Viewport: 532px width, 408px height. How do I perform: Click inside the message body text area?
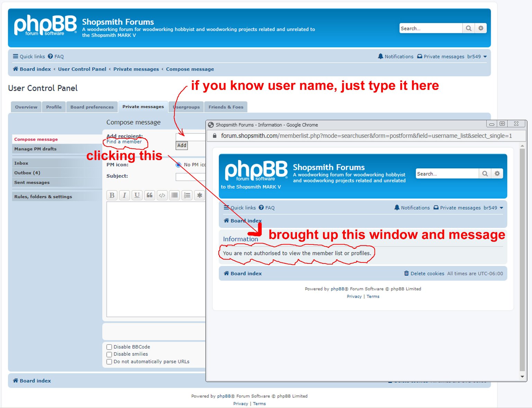click(x=156, y=259)
